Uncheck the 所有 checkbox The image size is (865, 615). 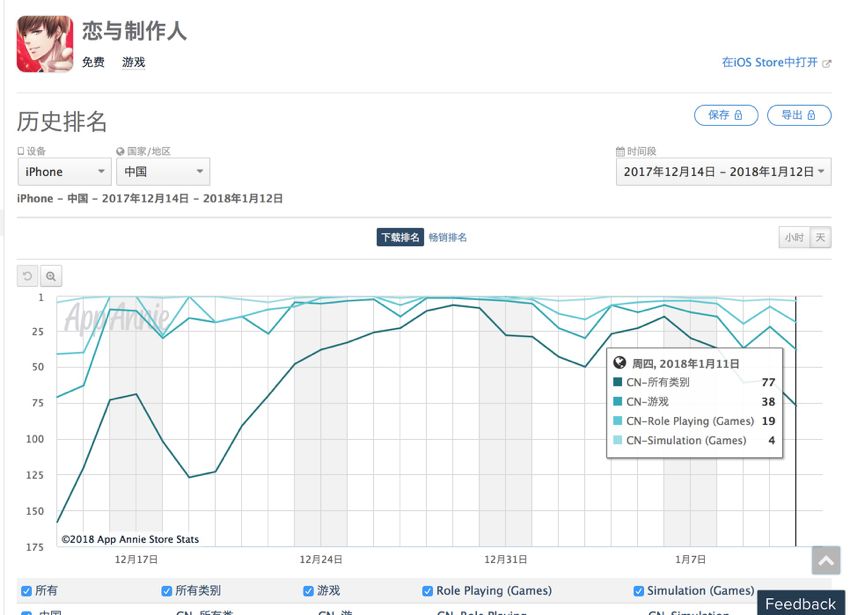[27, 591]
